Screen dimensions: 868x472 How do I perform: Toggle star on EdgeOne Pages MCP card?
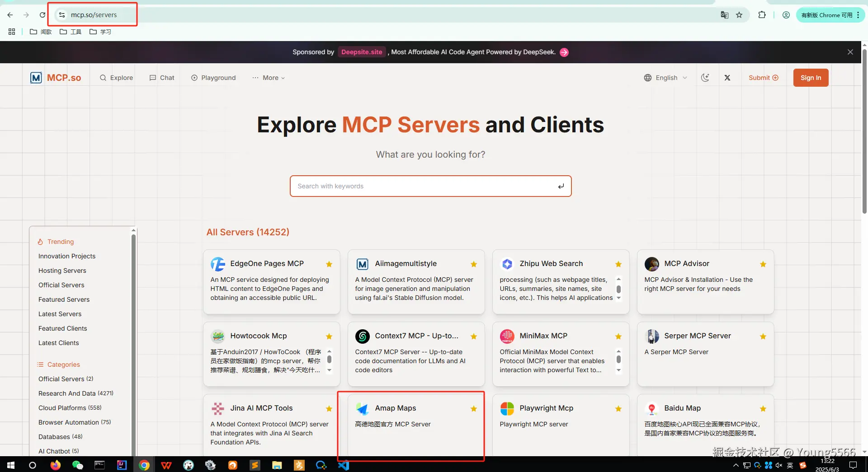(x=329, y=264)
